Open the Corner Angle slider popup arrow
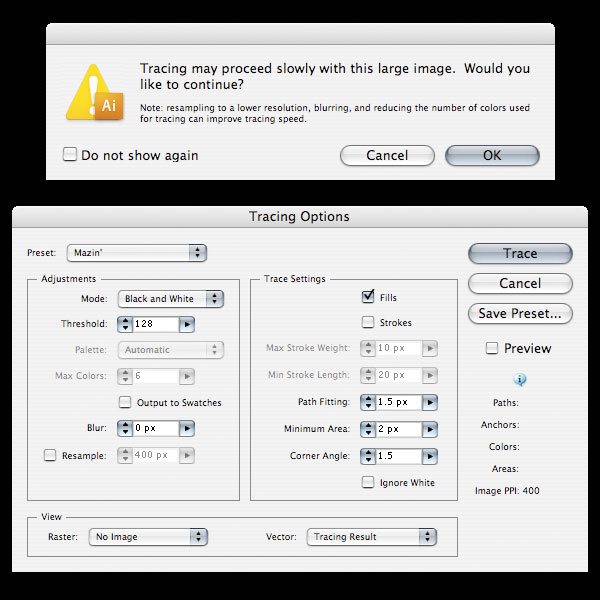 point(430,457)
